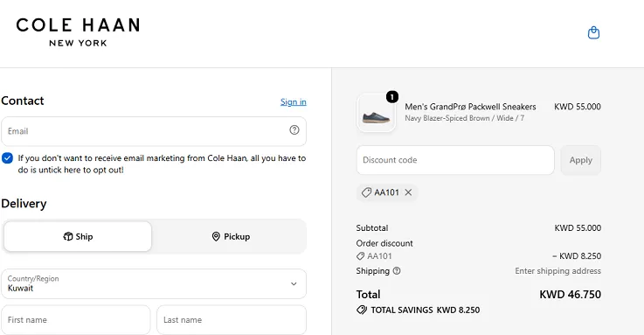
Task: Click the order discount amount − KWD 8.250
Action: coord(577,256)
